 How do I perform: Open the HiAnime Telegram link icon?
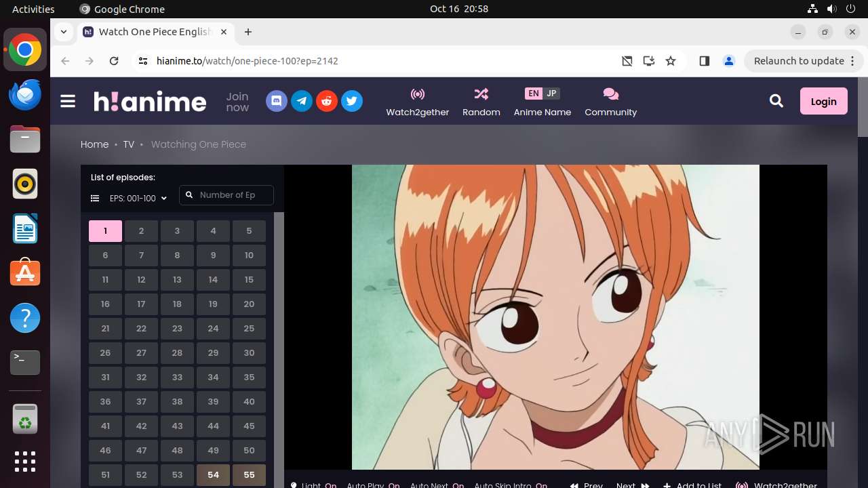pyautogui.click(x=302, y=102)
